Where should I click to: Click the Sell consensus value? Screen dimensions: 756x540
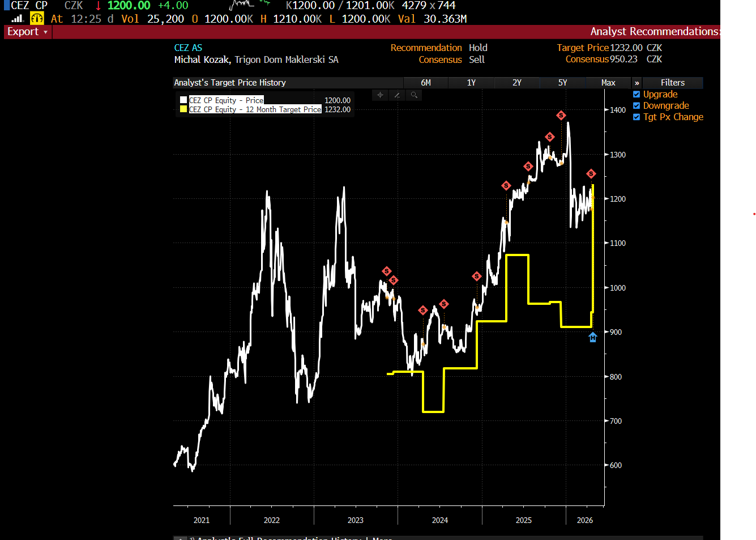477,60
